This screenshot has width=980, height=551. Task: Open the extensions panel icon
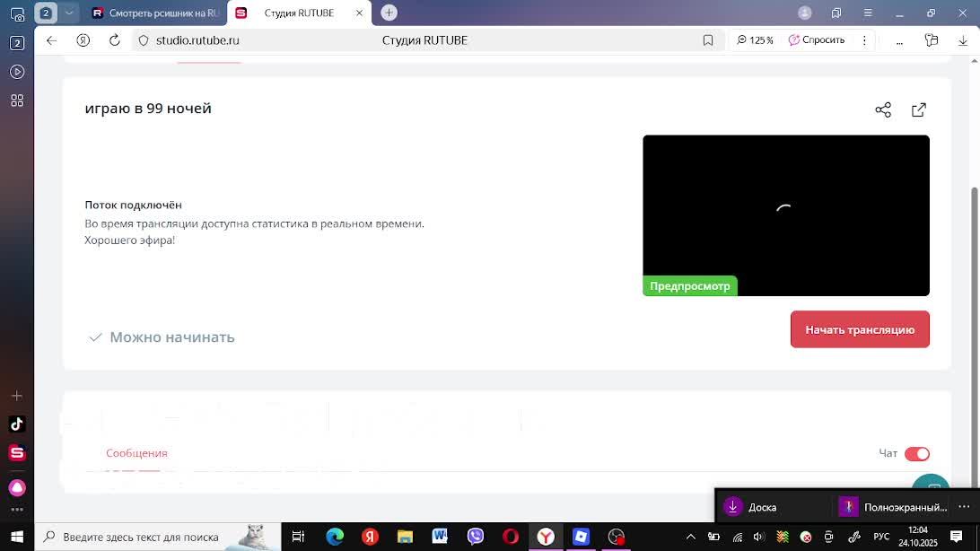(x=932, y=40)
